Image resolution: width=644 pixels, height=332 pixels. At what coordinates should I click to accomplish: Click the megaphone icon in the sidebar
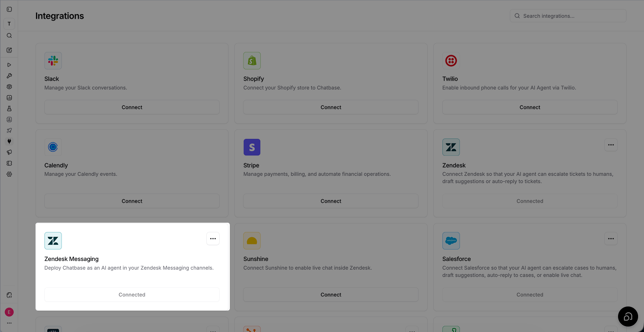pos(9,153)
